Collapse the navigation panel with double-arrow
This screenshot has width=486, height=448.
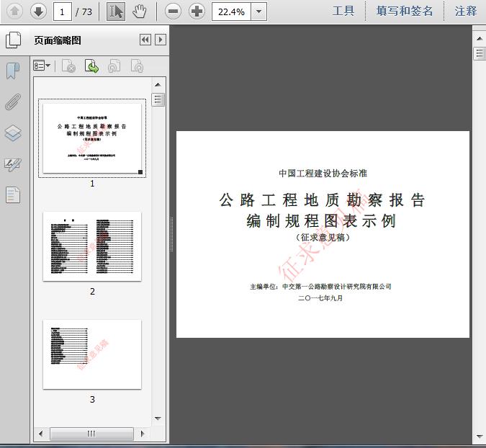pyautogui.click(x=145, y=40)
